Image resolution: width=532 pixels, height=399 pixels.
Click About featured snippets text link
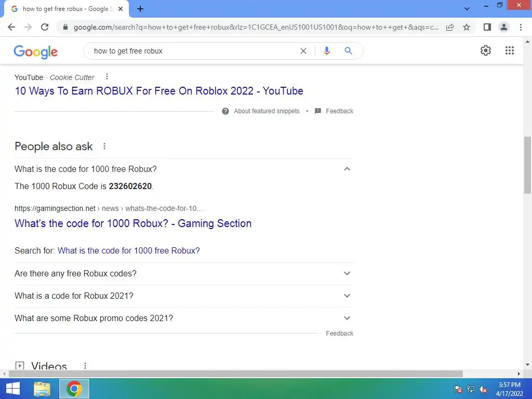click(x=267, y=111)
